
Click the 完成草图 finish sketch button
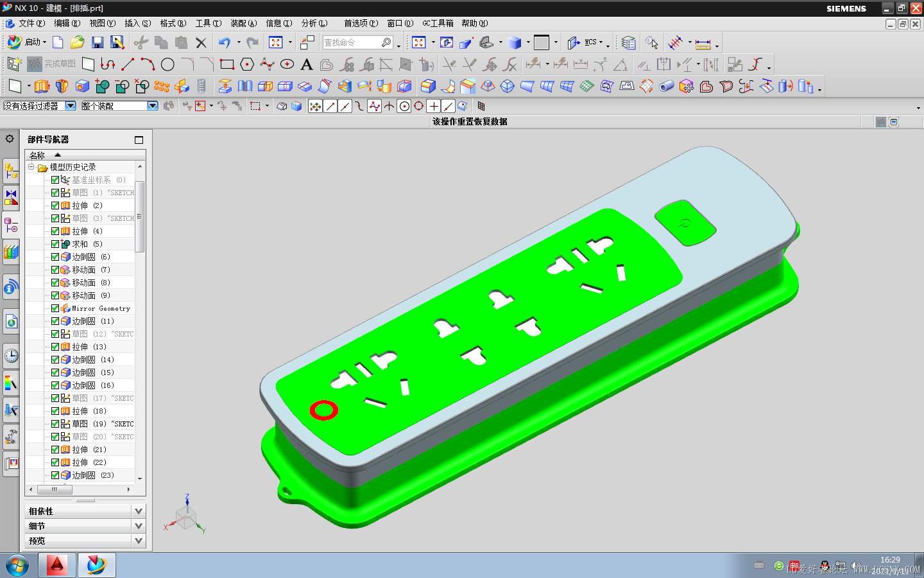(x=51, y=64)
